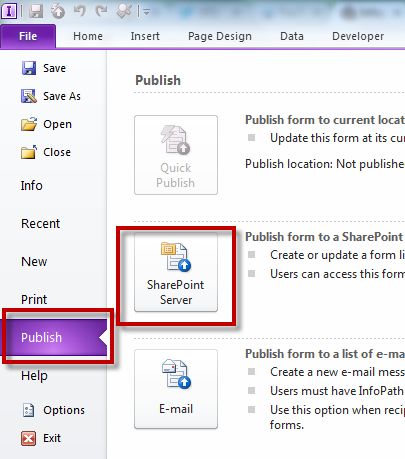Click 'Publish form to current locat' heading
405x459 pixels.
click(x=325, y=120)
